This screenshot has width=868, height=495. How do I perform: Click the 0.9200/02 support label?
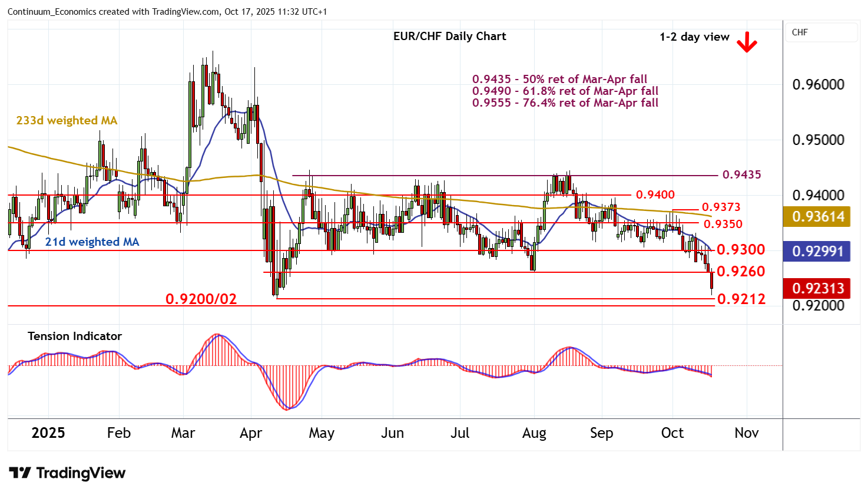[x=201, y=299]
